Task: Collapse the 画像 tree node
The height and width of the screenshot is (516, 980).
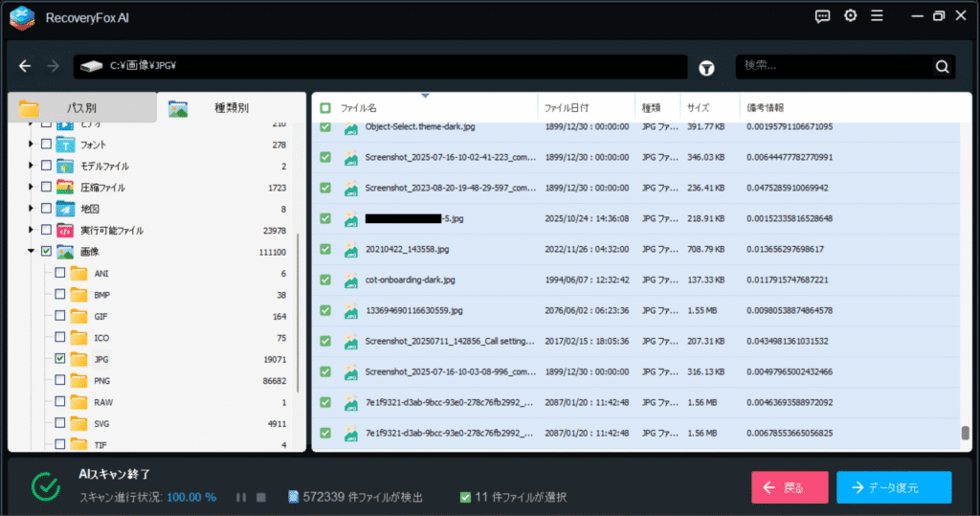Action: pyautogui.click(x=31, y=251)
